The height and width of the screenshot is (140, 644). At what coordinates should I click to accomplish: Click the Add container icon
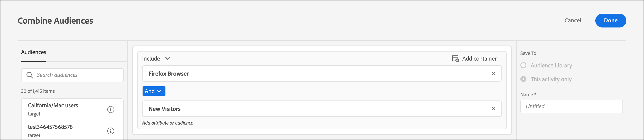point(456,59)
